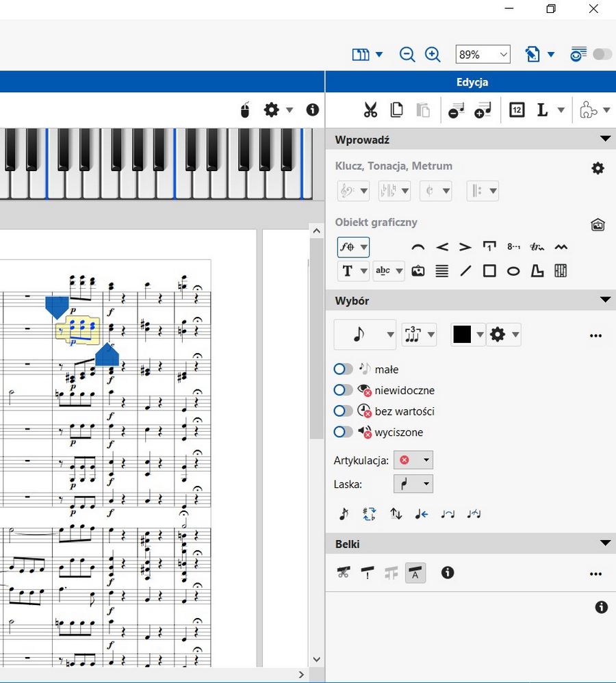This screenshot has width=616, height=683.
Task: Open the puzzle-piece plugins dropdown arrow
Action: (606, 109)
